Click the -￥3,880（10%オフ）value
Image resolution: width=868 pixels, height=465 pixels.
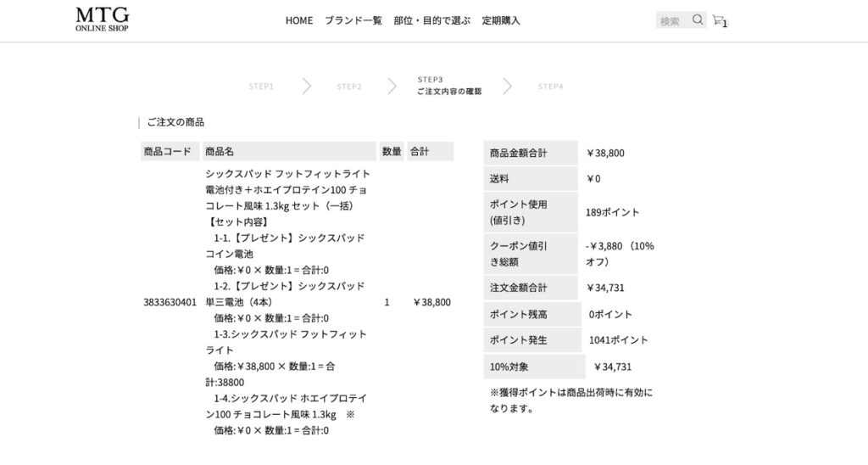[620, 254]
